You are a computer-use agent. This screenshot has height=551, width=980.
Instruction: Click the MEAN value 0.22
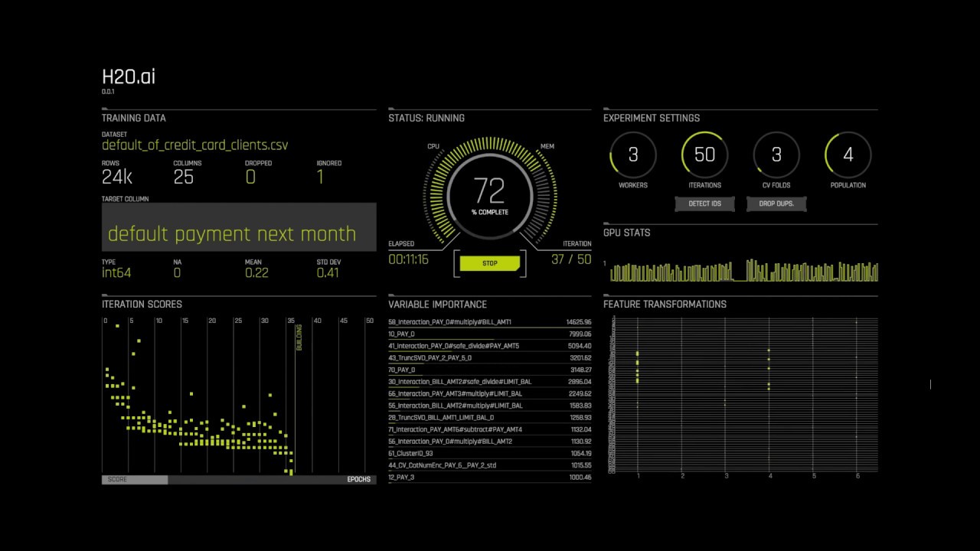click(256, 272)
